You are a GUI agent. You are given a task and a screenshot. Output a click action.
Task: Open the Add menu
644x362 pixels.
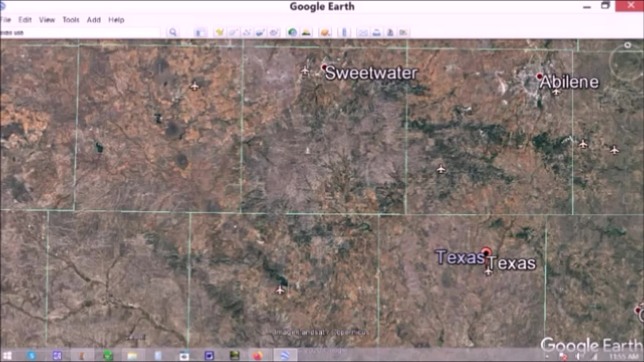tap(94, 20)
